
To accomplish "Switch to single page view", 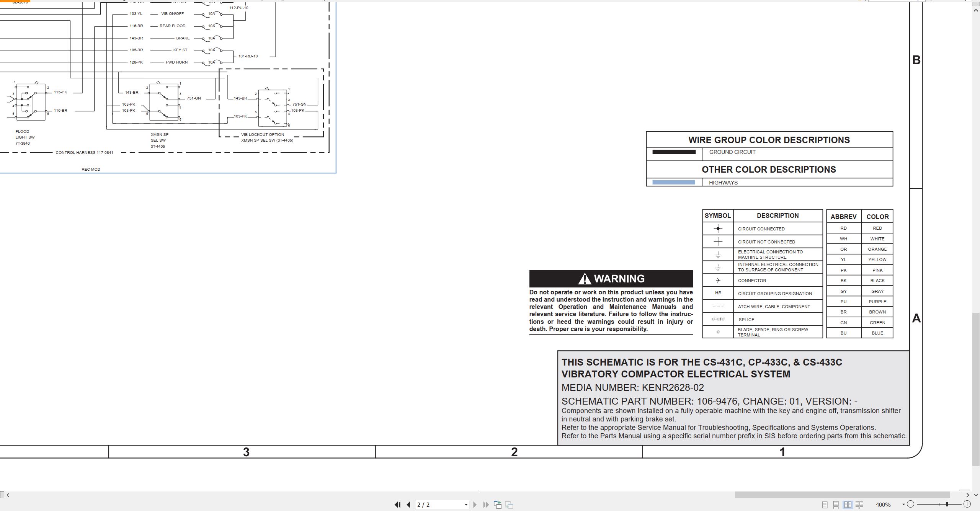I will pyautogui.click(x=825, y=504).
